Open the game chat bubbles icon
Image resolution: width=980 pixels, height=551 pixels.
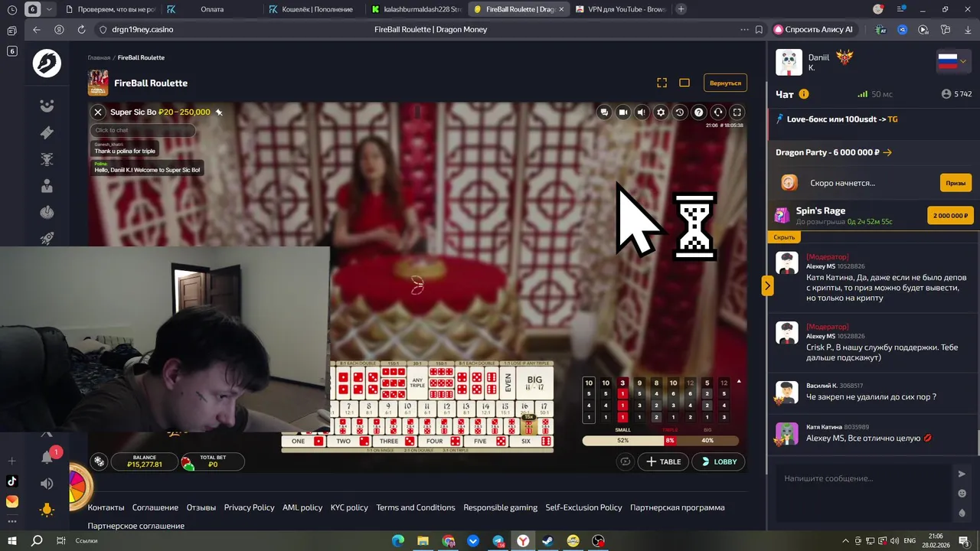pos(604,112)
